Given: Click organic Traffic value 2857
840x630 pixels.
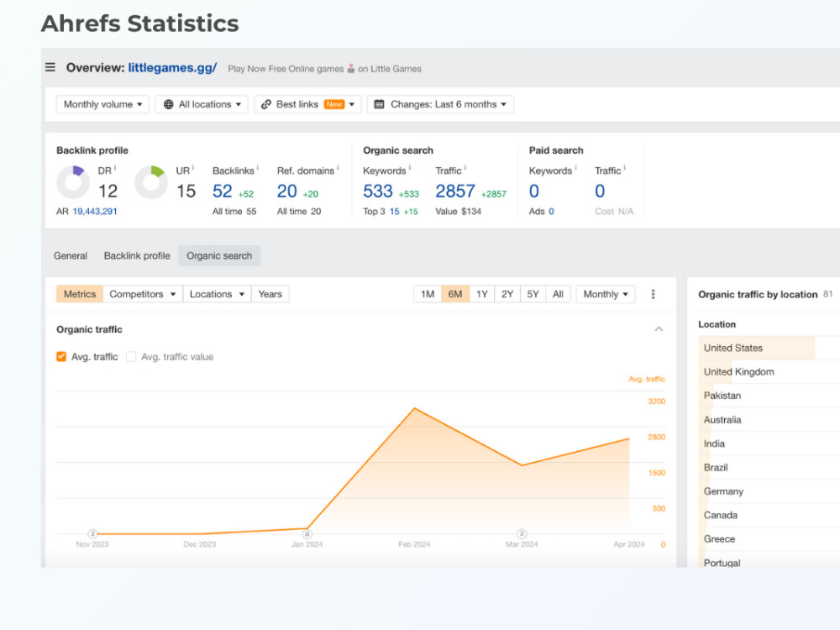Looking at the screenshot, I should 454,192.
